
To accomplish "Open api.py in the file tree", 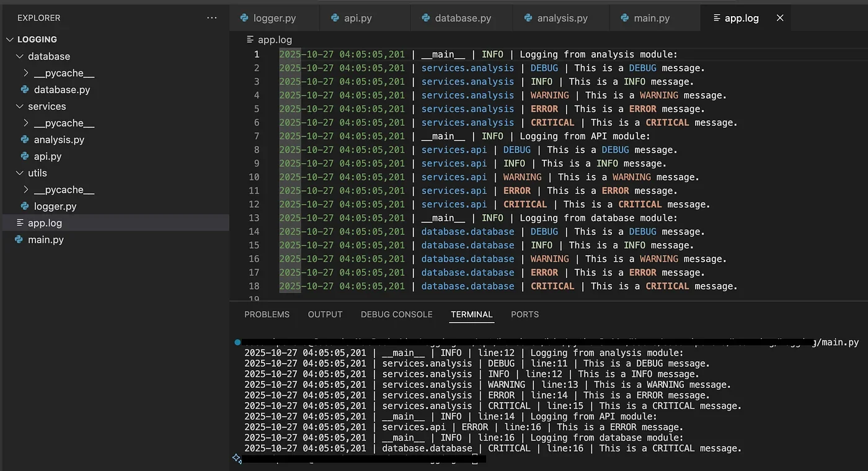I will click(x=48, y=156).
